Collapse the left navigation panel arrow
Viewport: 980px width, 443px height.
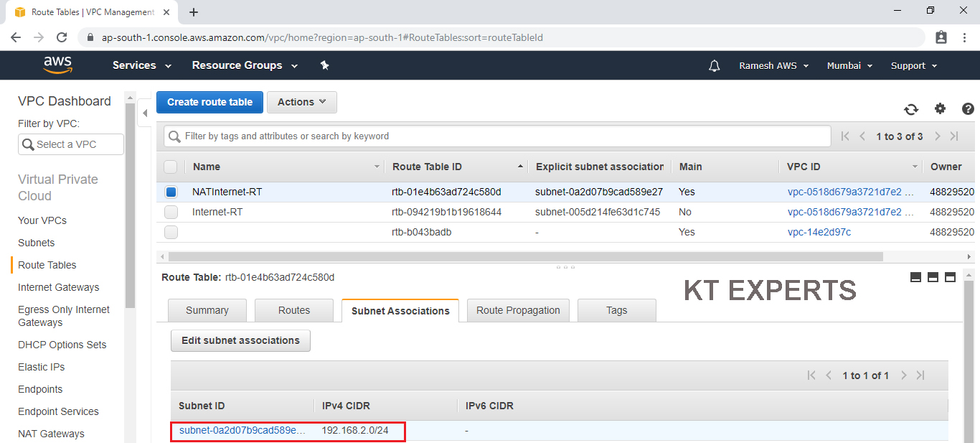pyautogui.click(x=145, y=113)
